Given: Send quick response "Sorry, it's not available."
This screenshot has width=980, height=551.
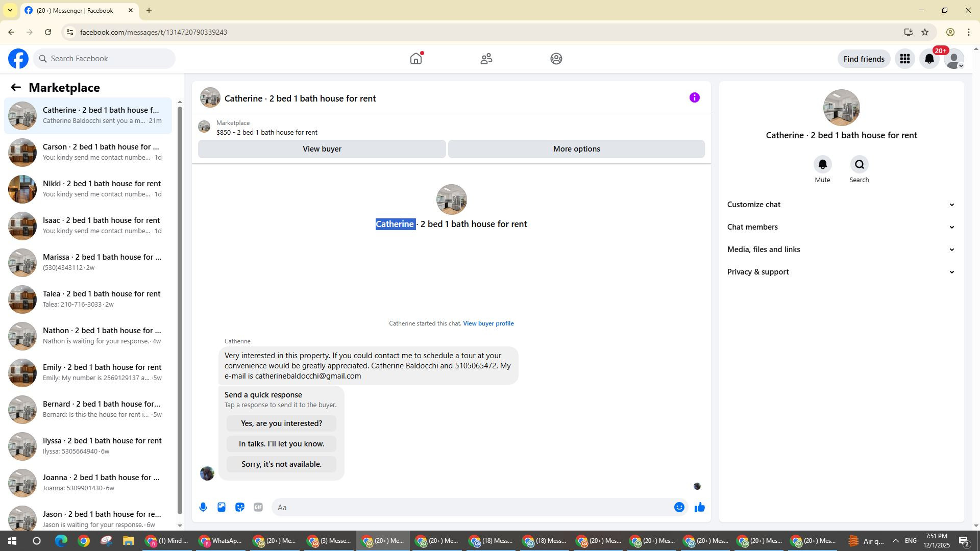Looking at the screenshot, I should click(x=281, y=464).
